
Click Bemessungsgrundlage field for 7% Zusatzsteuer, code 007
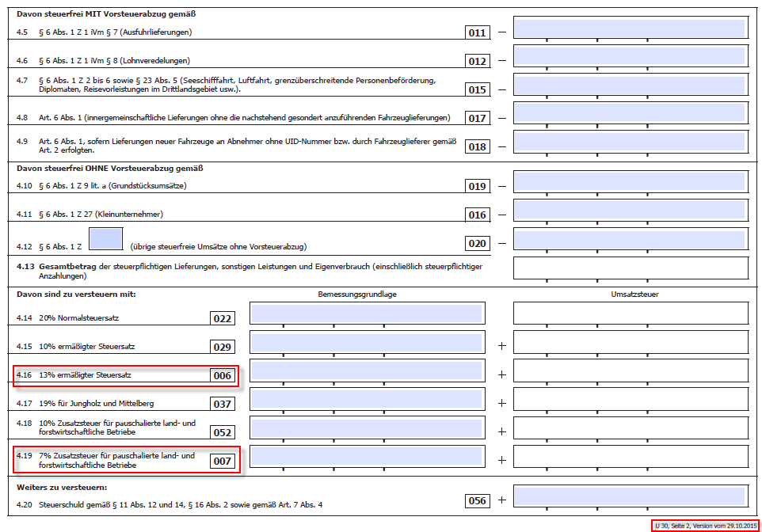tap(367, 456)
